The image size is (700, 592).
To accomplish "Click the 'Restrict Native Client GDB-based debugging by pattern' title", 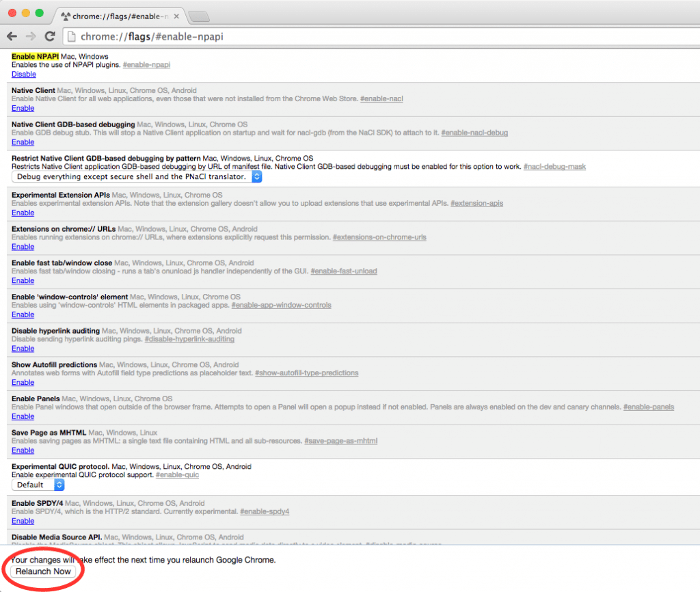I will (106, 159).
